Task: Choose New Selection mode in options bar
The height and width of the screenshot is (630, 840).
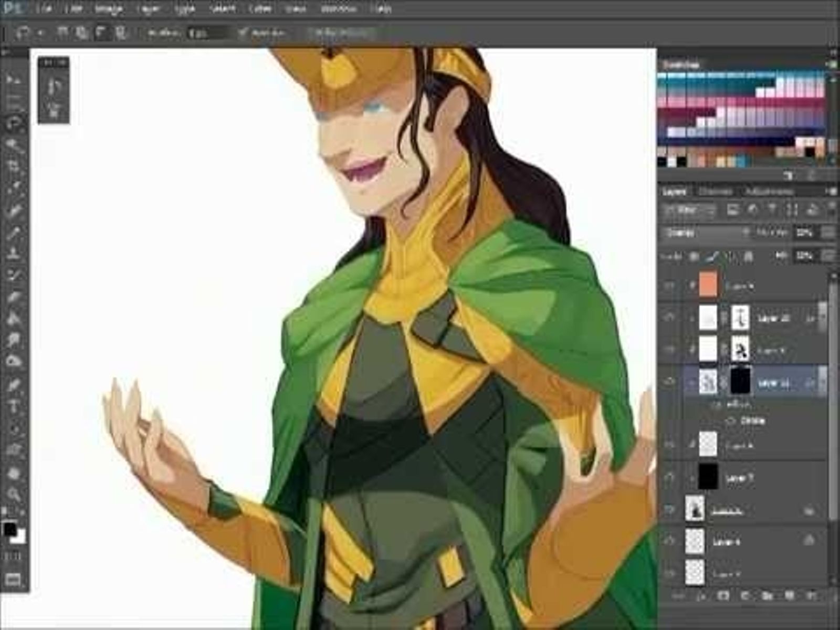Action: 62,33
